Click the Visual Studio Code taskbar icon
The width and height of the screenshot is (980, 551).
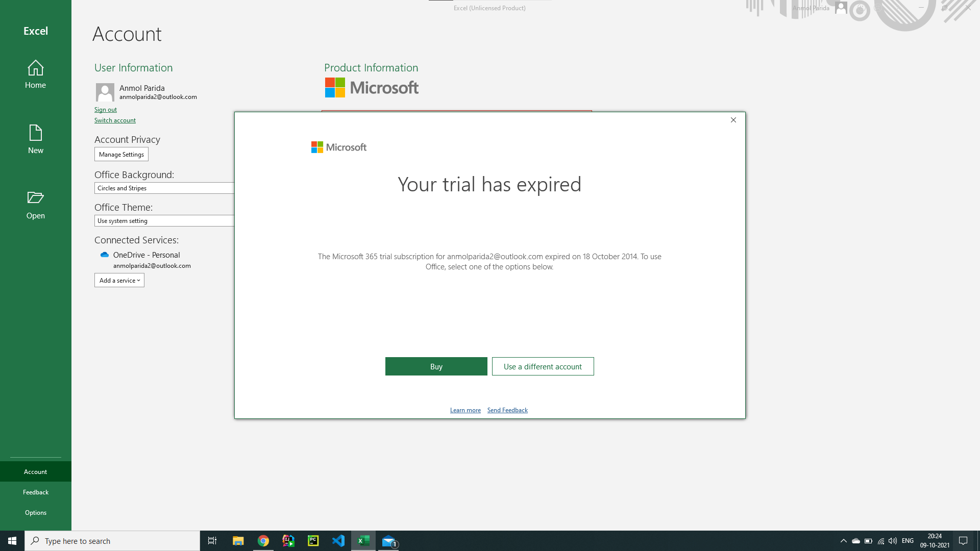pos(338,540)
